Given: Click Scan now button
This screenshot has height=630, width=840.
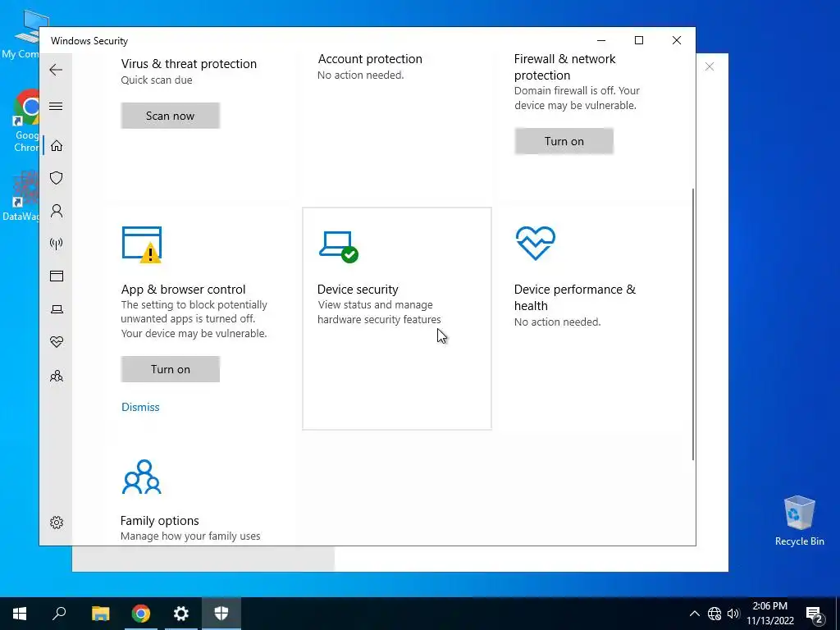Looking at the screenshot, I should pos(171,116).
